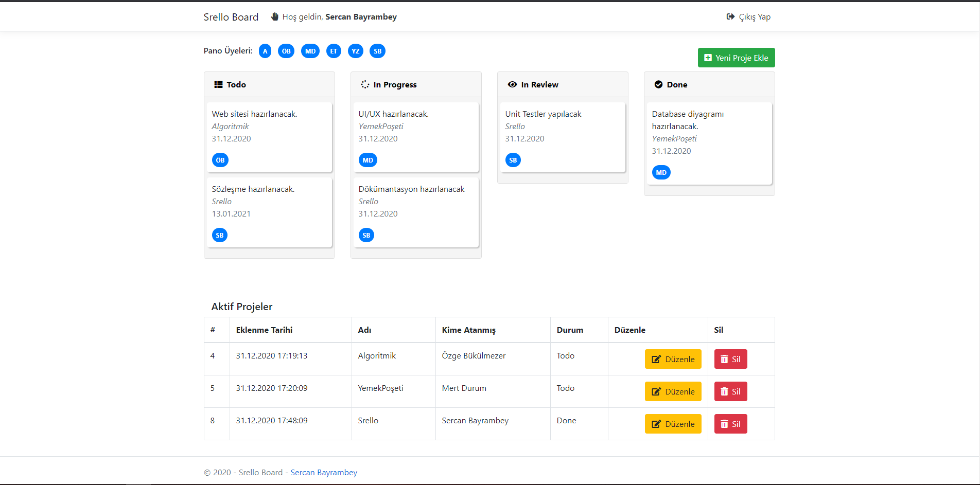Click SB badge on Dökümantasyon hazırlanacak card
The image size is (980, 485).
(366, 235)
